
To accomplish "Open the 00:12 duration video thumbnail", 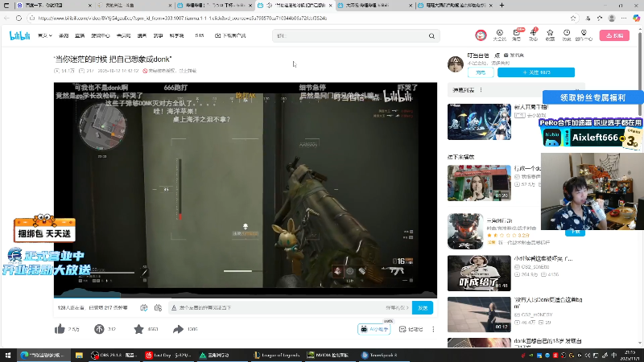I will [x=479, y=315].
